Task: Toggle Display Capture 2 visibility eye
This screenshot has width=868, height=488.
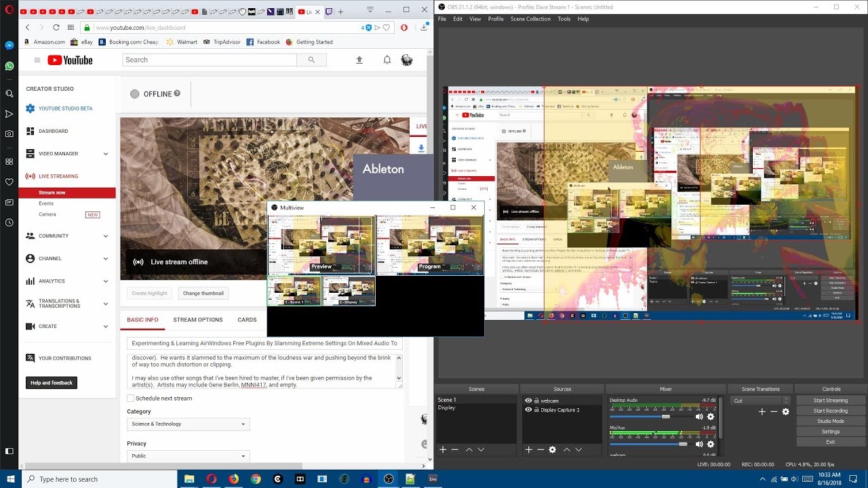Action: point(528,409)
